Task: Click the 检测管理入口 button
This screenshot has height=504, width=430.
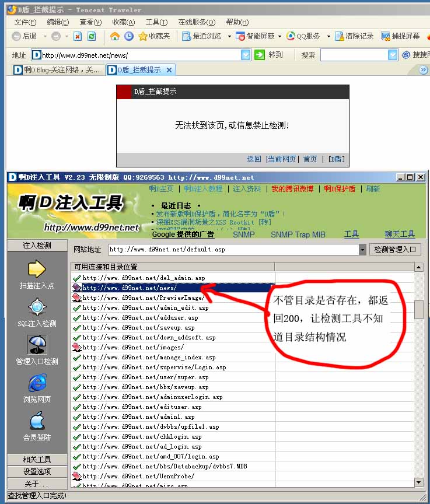Action: (x=395, y=250)
